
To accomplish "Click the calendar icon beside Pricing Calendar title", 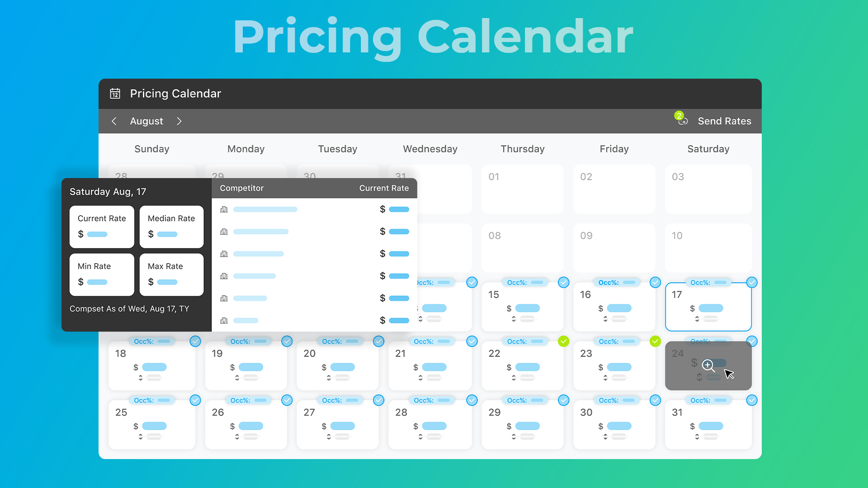I will pyautogui.click(x=115, y=94).
